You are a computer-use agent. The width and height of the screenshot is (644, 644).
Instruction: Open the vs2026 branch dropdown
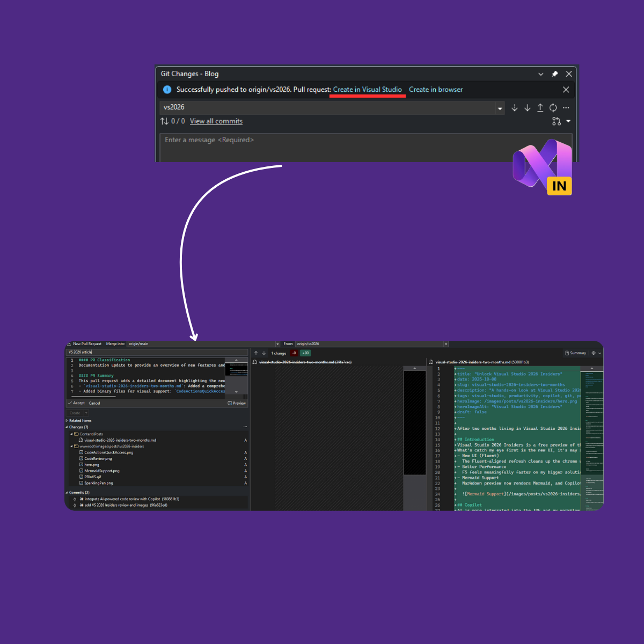click(500, 108)
